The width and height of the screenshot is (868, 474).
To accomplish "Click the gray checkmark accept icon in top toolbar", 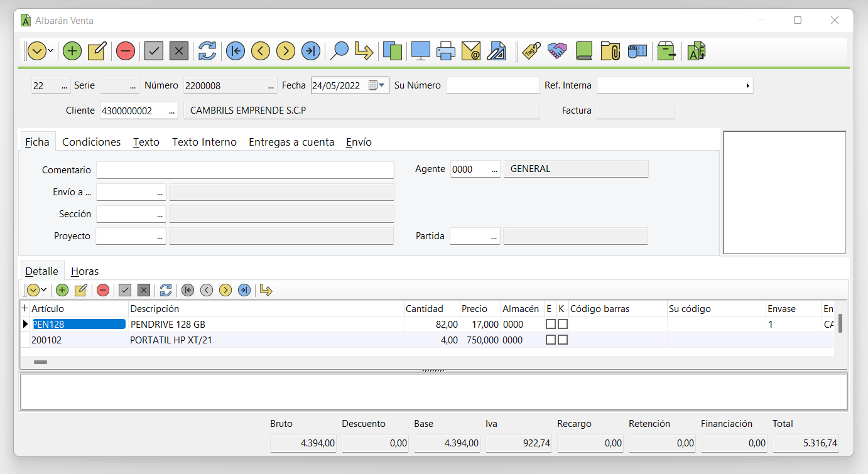I will 154,51.
